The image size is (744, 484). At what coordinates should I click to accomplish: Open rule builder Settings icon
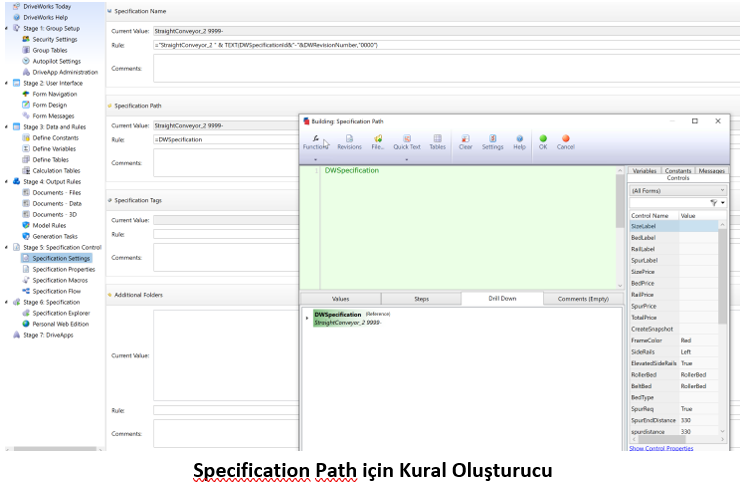(x=492, y=141)
